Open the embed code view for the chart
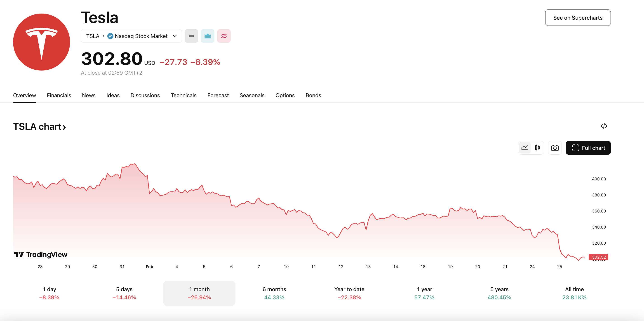The image size is (644, 321). pos(604,126)
